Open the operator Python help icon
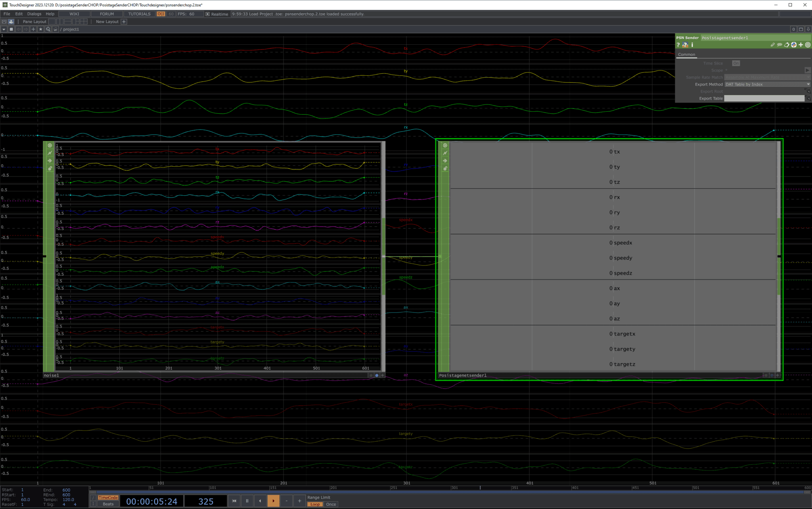Screen dimensions: 812x509 685,45
